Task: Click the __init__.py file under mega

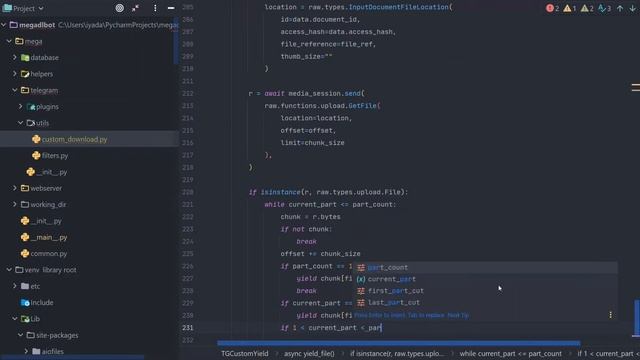Action: pos(46,221)
